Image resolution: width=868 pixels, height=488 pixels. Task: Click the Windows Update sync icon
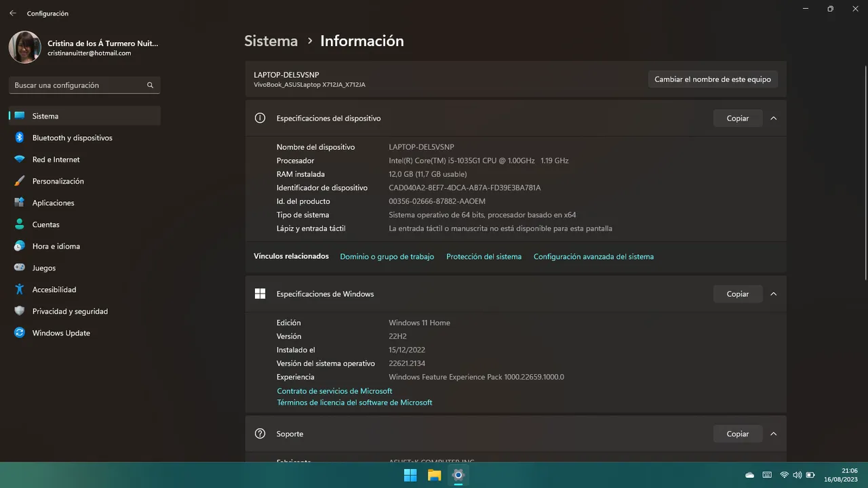pos(20,333)
